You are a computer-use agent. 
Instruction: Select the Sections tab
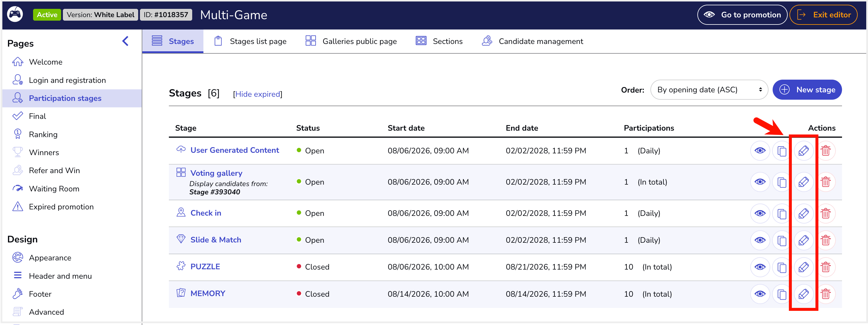[x=439, y=41]
